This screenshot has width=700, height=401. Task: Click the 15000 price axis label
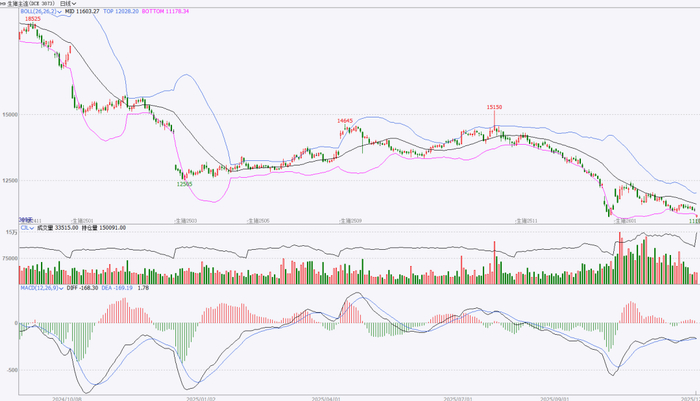10,115
